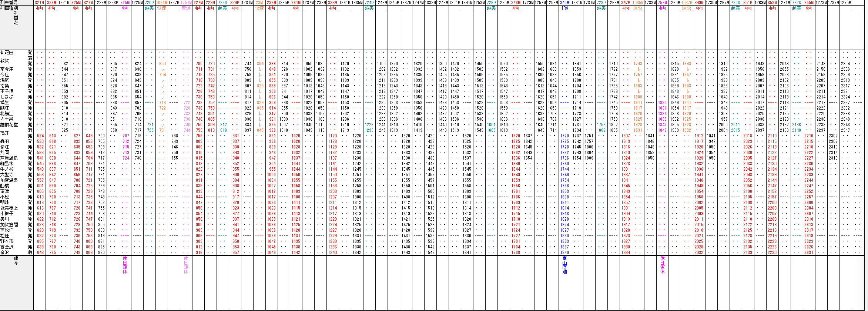868x311 pixels.
Task: Click the 区快 type cell under 1035M
Action: point(638,8)
